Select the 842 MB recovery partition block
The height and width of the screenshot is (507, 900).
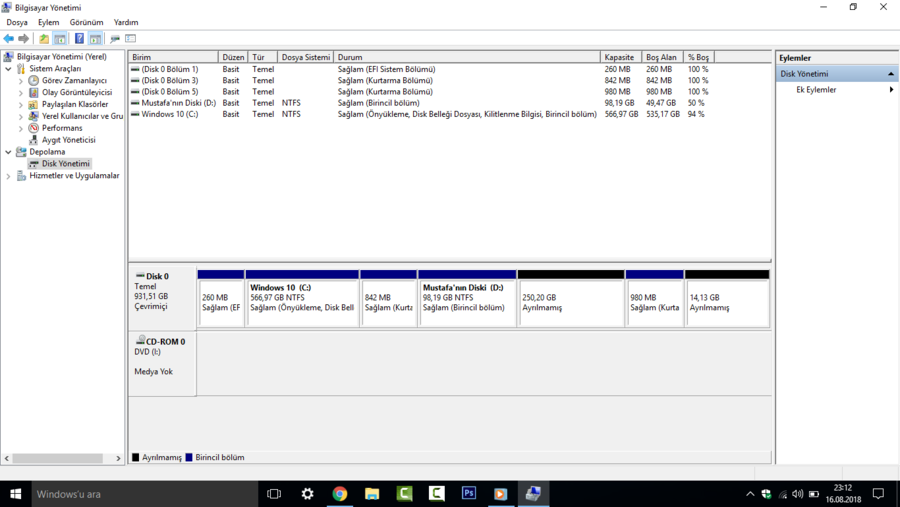(389, 299)
